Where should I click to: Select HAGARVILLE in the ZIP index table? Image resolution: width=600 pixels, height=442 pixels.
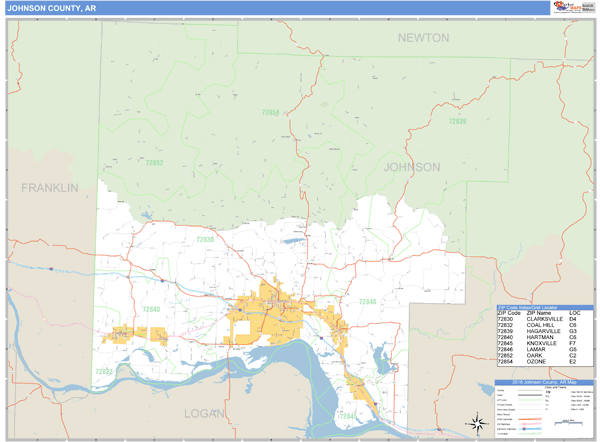(x=543, y=331)
